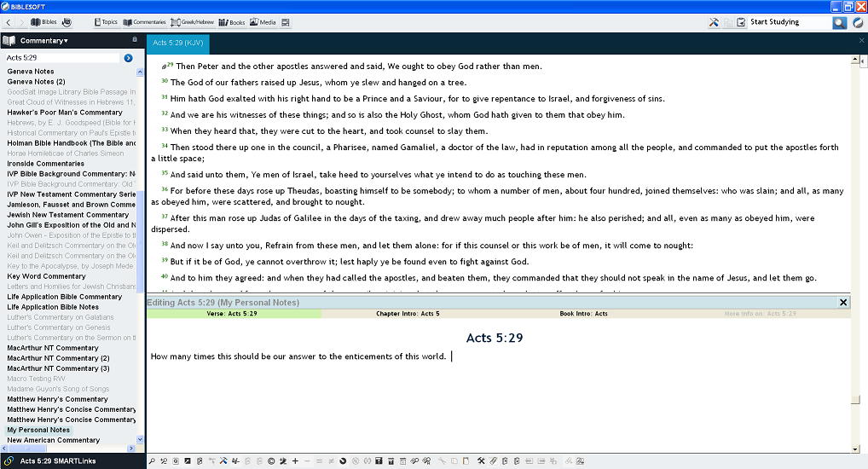Go back with the left arrow navigation button
868x469 pixels.
pos(9,22)
